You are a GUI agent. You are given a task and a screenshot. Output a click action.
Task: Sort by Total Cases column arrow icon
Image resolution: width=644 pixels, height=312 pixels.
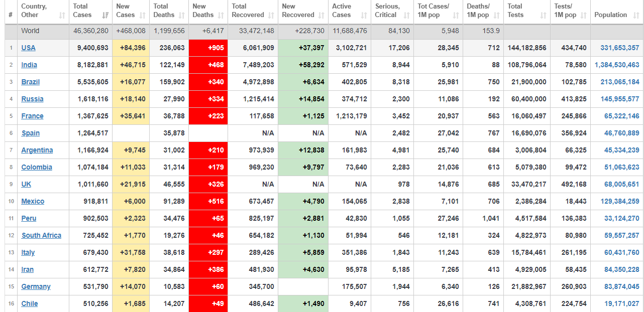click(x=105, y=16)
